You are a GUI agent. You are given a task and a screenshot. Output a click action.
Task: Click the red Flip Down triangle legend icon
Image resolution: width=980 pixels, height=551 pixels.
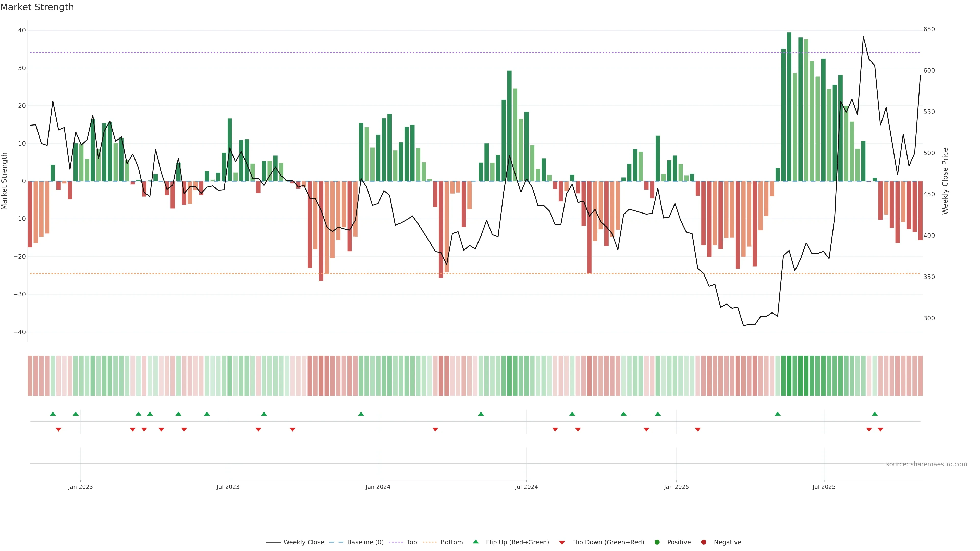(x=562, y=542)
